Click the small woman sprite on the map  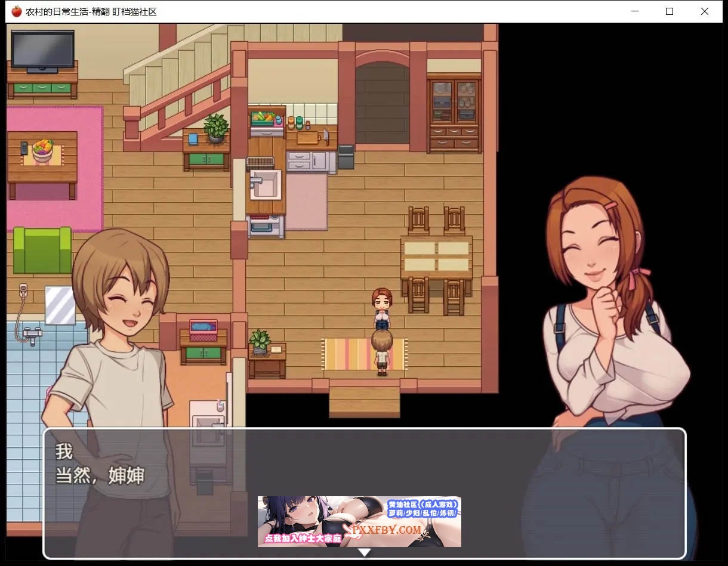[382, 308]
